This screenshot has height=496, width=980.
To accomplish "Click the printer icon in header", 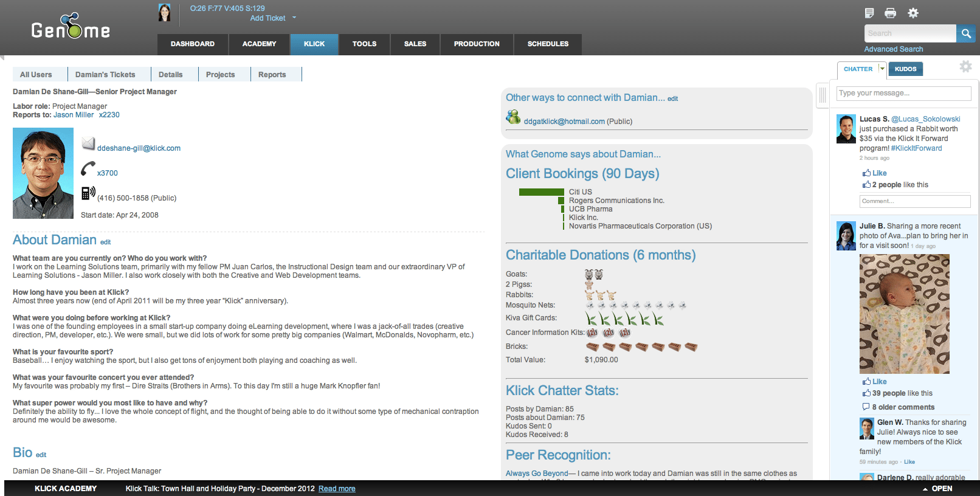I will (x=891, y=13).
